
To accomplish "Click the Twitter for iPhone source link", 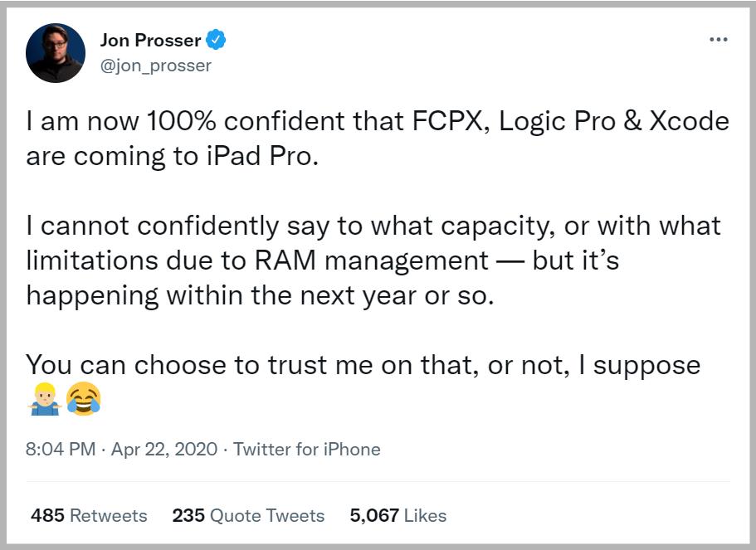I will (307, 450).
